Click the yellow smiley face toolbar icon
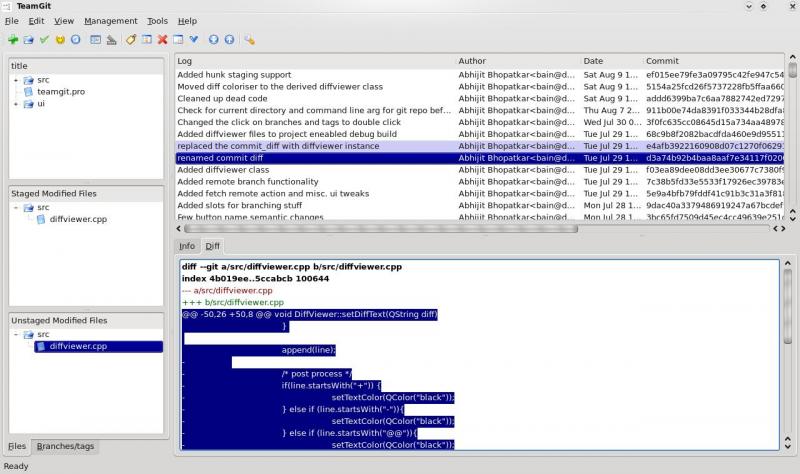This screenshot has width=800, height=474. pyautogui.click(x=60, y=40)
